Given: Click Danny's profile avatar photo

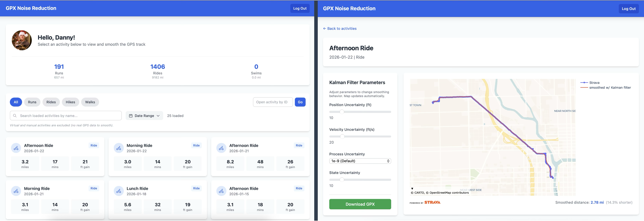Looking at the screenshot, I should (22, 40).
